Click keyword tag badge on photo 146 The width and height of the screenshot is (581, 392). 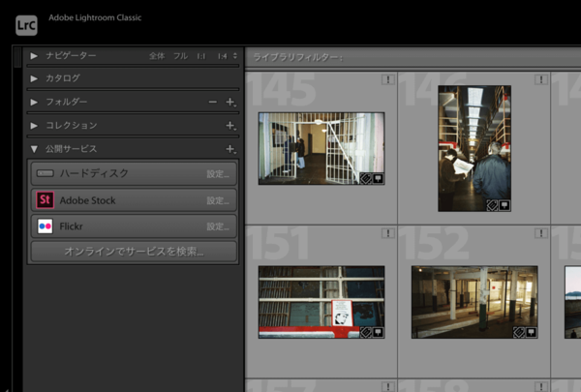tap(492, 205)
